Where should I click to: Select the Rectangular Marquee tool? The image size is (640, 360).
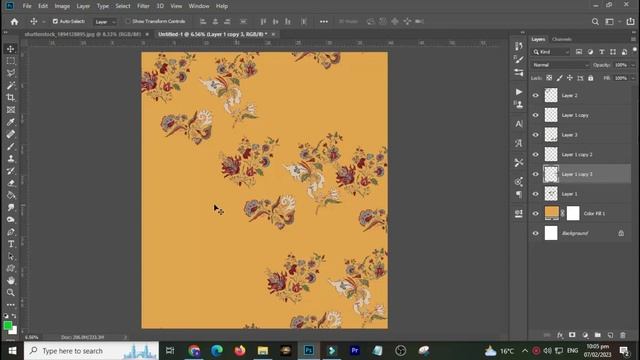coord(11,61)
